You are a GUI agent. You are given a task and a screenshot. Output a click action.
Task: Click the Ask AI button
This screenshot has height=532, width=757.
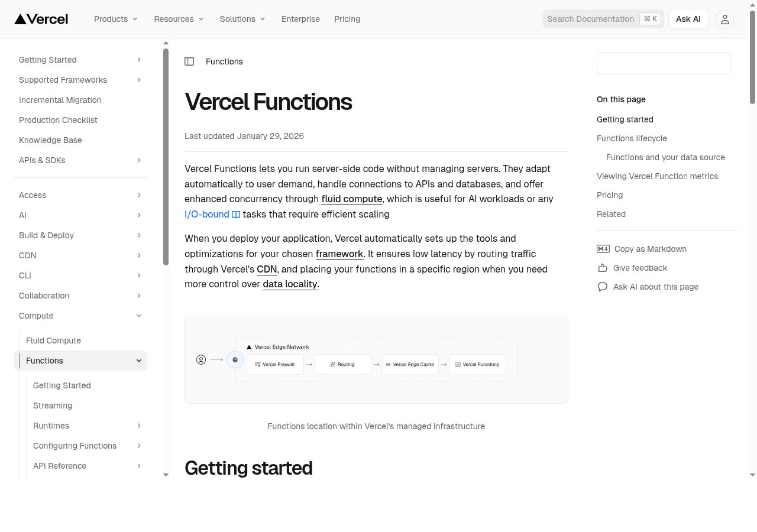[688, 19]
